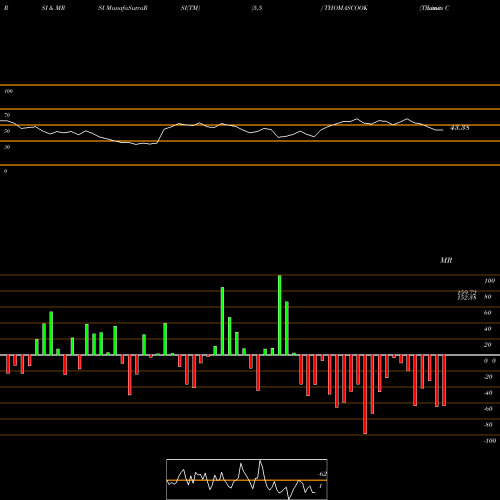500x500 pixels.
Task: Click the SI MunafaSutra header text
Action: point(123,8)
